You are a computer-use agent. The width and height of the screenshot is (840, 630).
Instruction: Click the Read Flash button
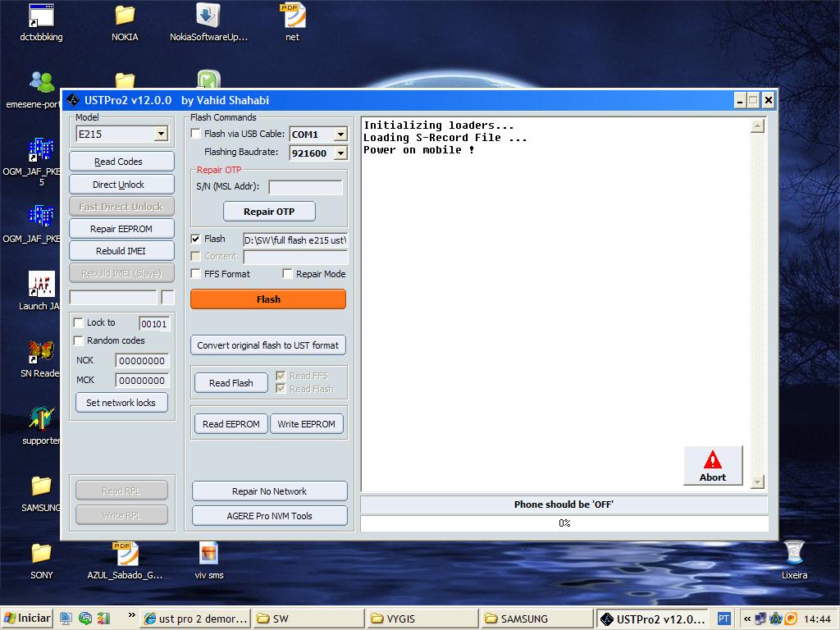pyautogui.click(x=231, y=382)
